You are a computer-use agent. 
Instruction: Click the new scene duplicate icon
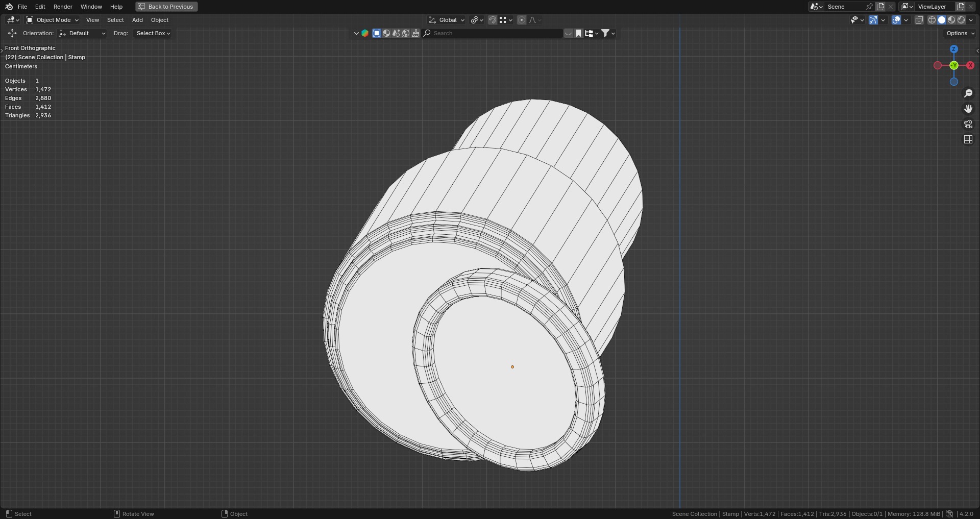coord(880,7)
